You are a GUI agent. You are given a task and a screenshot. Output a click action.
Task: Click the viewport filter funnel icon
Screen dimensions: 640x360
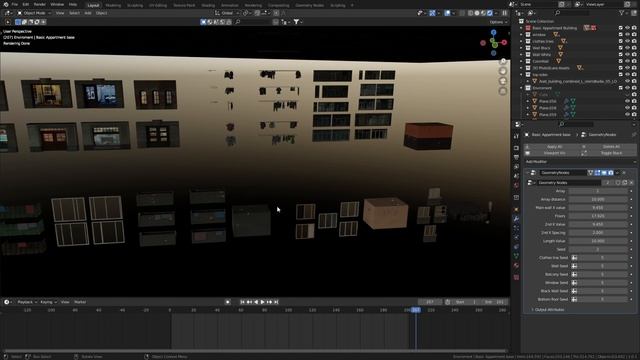(297, 22)
